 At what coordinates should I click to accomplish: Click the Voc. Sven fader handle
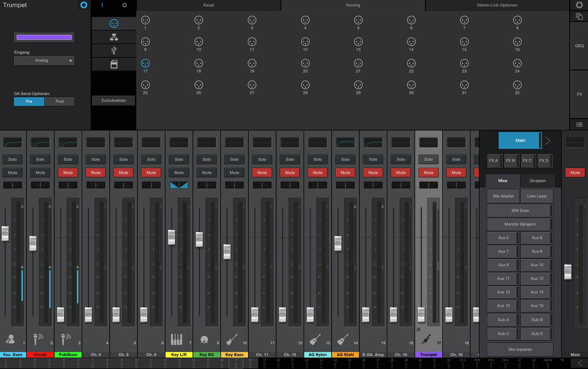coord(6,233)
